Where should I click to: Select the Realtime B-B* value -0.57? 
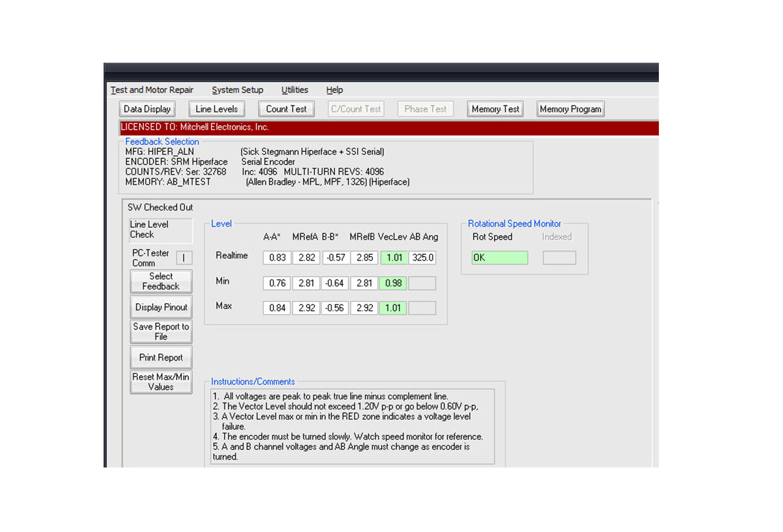(x=334, y=257)
